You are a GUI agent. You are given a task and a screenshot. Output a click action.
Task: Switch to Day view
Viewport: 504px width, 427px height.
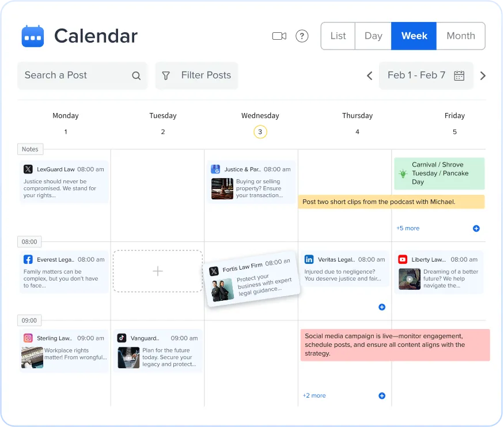pos(373,36)
